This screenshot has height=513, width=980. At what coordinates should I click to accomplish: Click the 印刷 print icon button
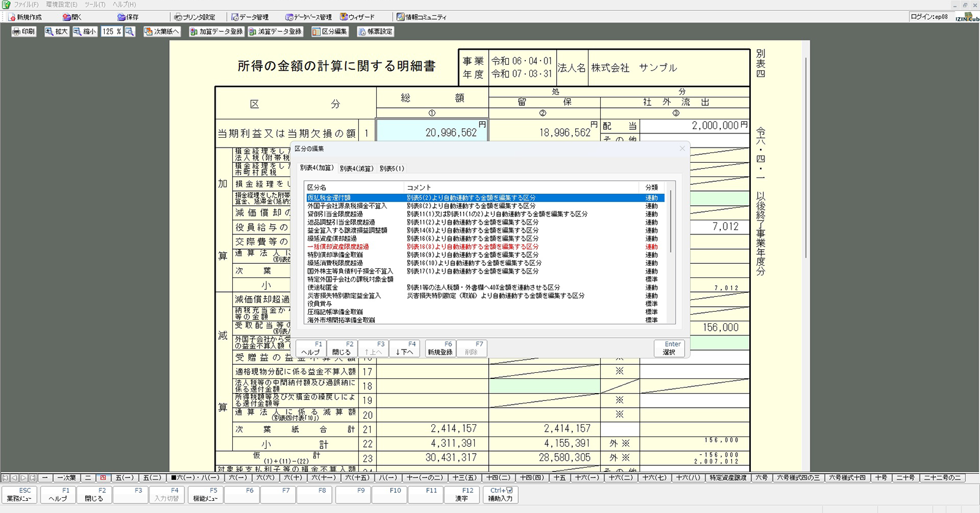click(x=24, y=31)
